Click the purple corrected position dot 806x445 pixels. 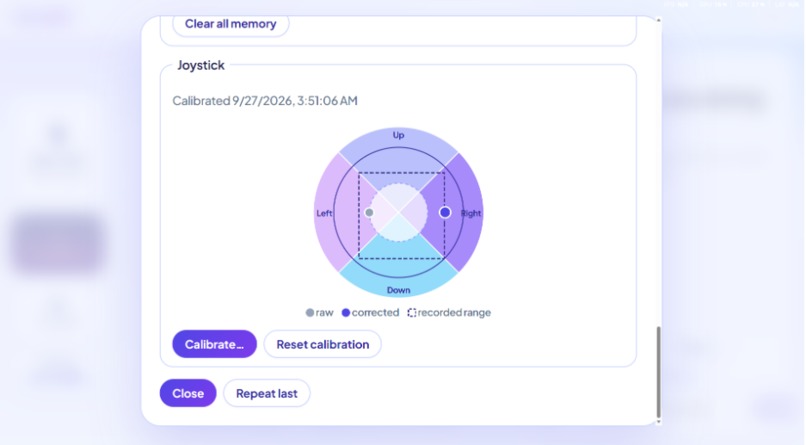445,212
